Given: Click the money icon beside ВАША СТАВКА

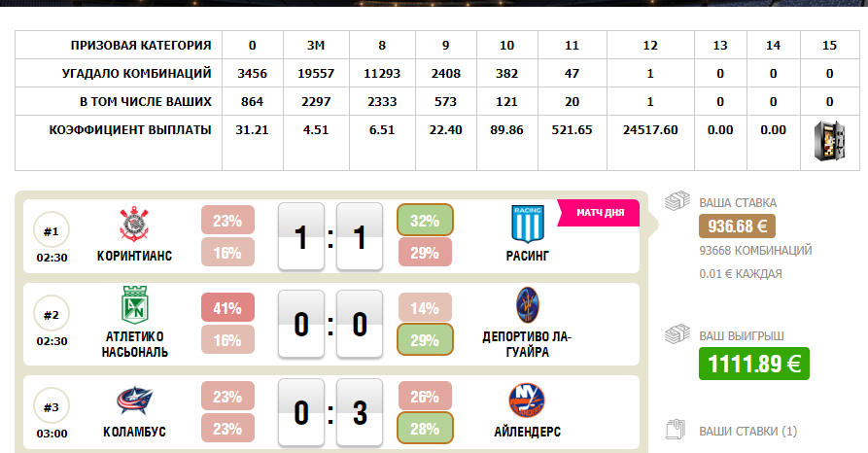Looking at the screenshot, I should 677,202.
